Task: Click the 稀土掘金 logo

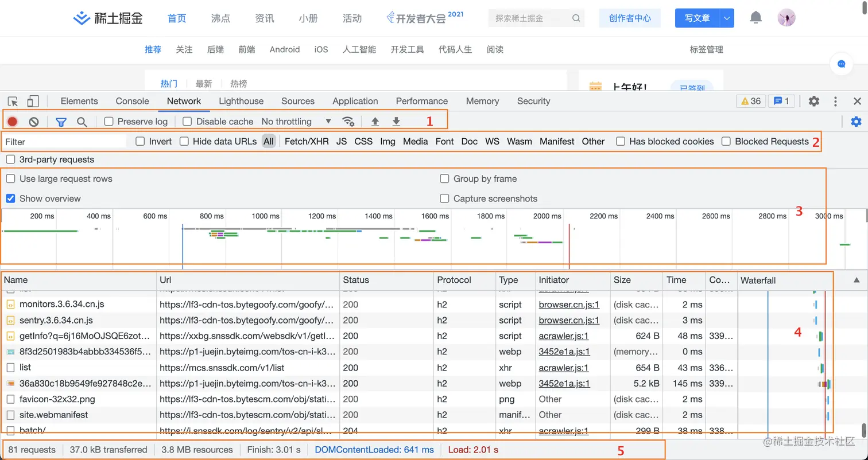Action: [x=108, y=18]
